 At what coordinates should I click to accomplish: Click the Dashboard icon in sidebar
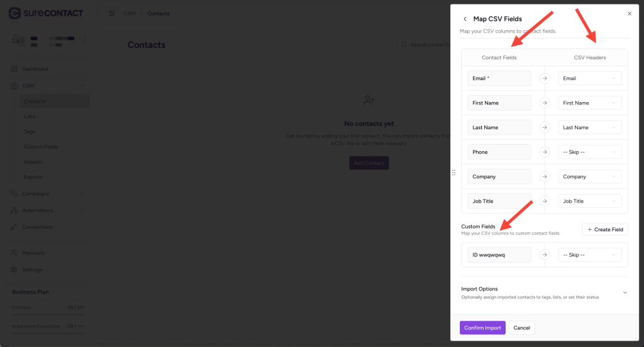coord(14,69)
